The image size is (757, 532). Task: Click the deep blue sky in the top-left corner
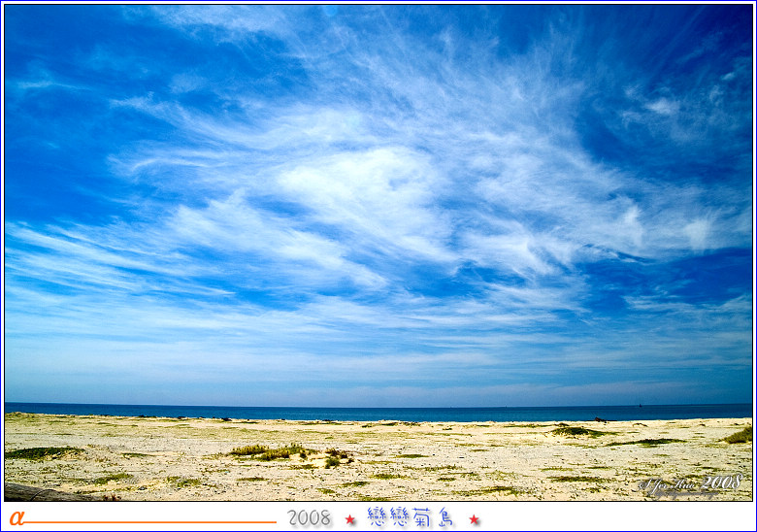click(x=49, y=39)
